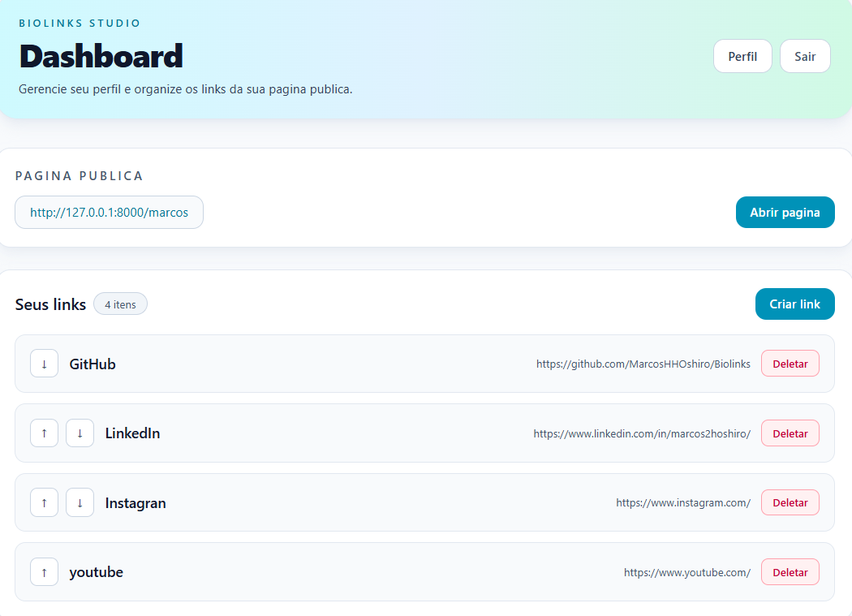This screenshot has width=852, height=616.
Task: Create a new link with Criar link
Action: click(794, 304)
